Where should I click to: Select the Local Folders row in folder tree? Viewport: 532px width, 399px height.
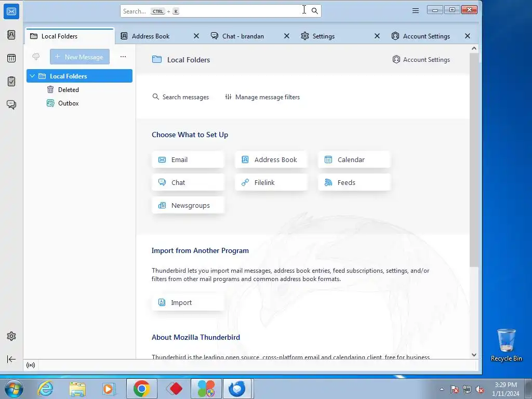[79, 76]
